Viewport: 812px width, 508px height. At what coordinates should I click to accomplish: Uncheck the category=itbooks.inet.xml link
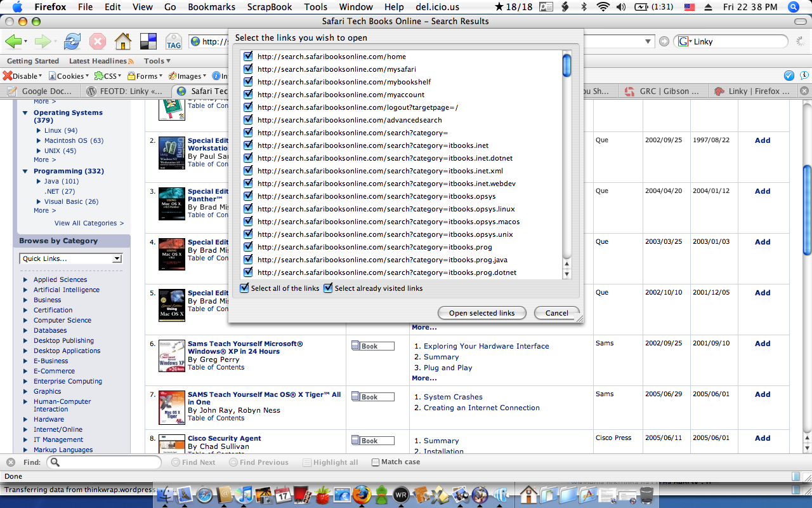248,171
